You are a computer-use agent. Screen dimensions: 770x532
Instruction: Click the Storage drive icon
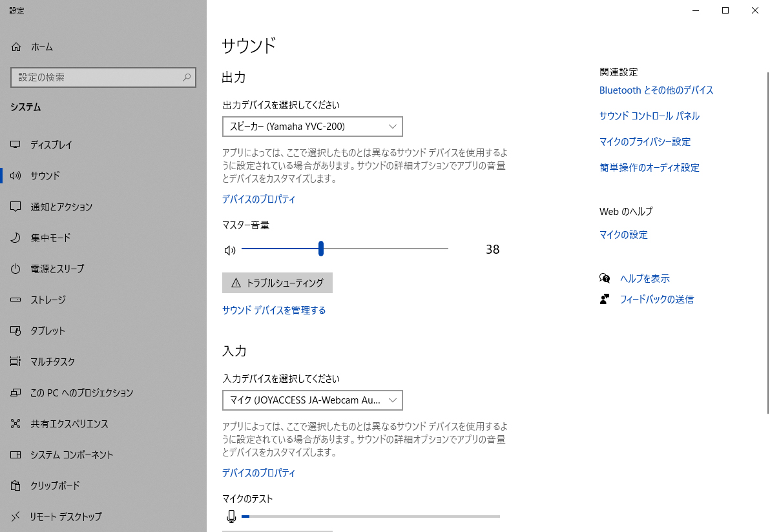coord(16,300)
